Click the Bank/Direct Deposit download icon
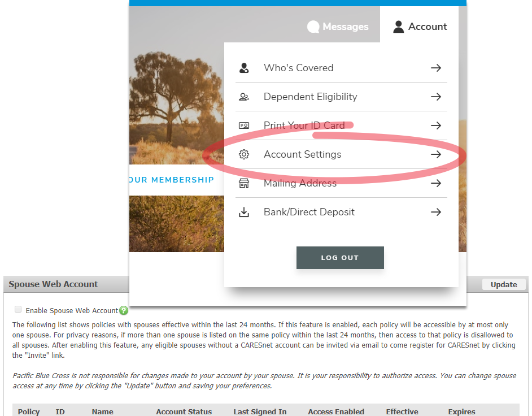The image size is (532, 416). 244,213
